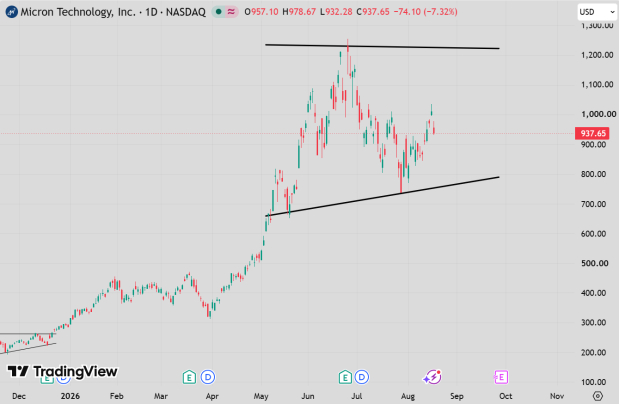Click the Mar label on time axis
Screen dimensions: 619x404
click(x=160, y=396)
